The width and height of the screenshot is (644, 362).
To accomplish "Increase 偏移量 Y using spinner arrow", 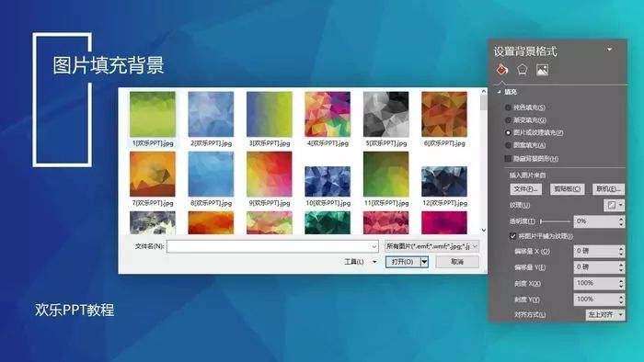I will pos(621,265).
